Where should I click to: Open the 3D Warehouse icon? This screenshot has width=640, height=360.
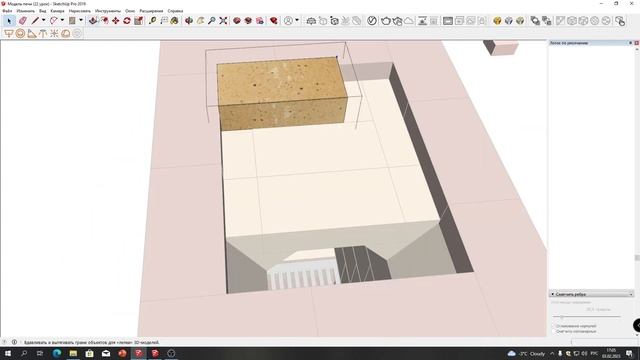tap(237, 20)
